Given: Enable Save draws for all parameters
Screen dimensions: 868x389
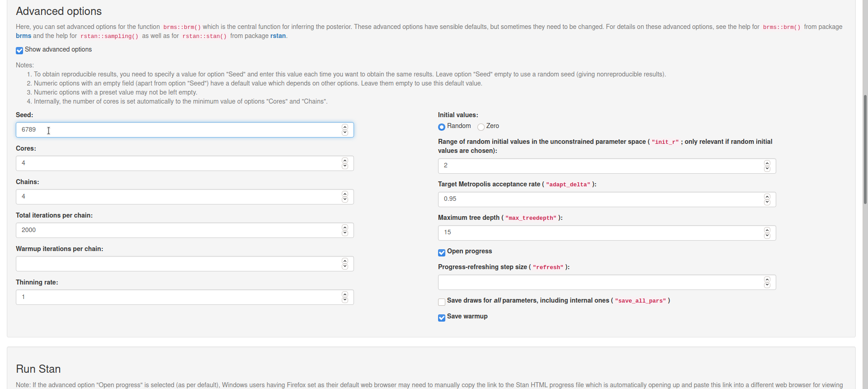Looking at the screenshot, I should 442,302.
